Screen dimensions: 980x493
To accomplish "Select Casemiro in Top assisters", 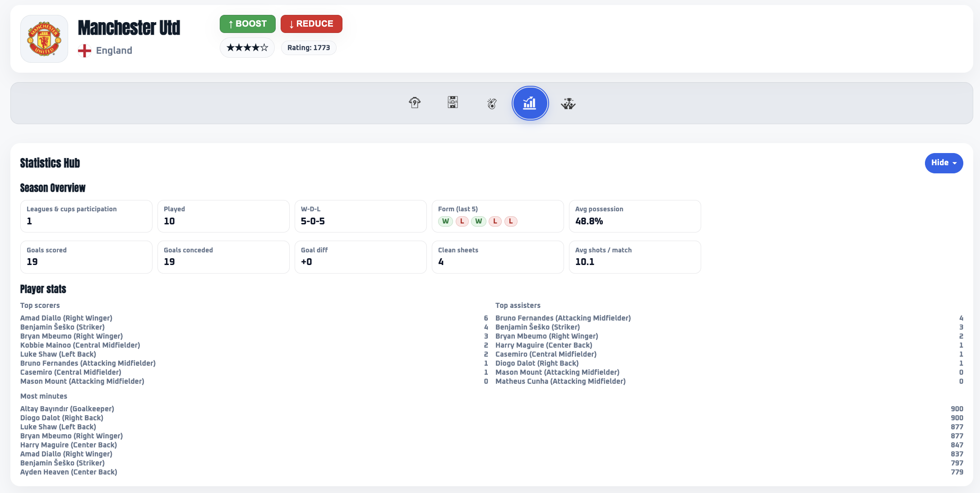I will [729, 354].
